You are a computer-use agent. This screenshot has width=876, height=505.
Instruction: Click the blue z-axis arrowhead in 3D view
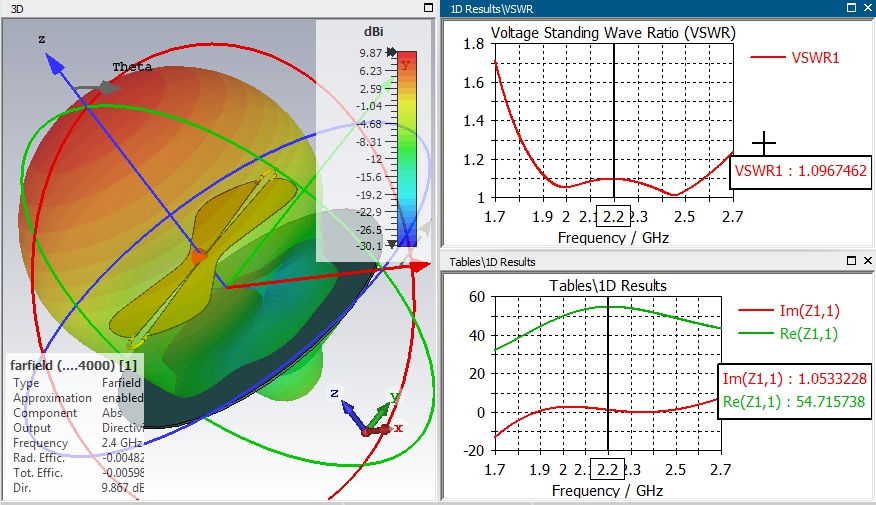click(54, 63)
